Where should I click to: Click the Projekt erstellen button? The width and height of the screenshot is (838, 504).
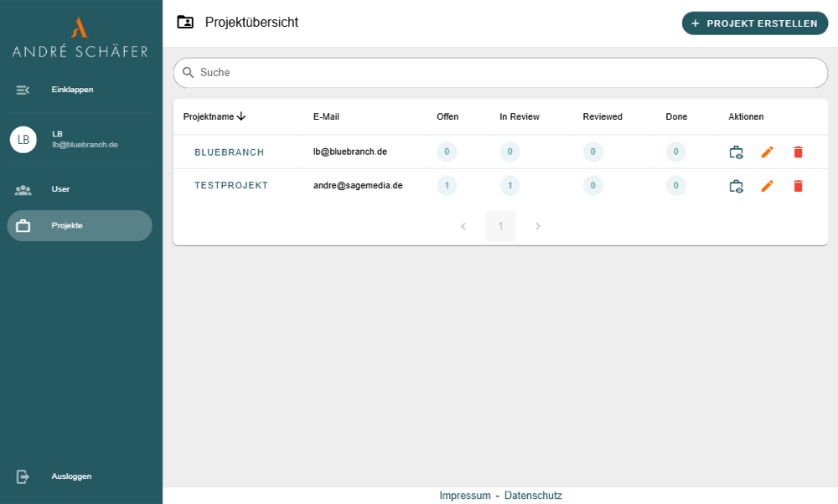click(755, 23)
